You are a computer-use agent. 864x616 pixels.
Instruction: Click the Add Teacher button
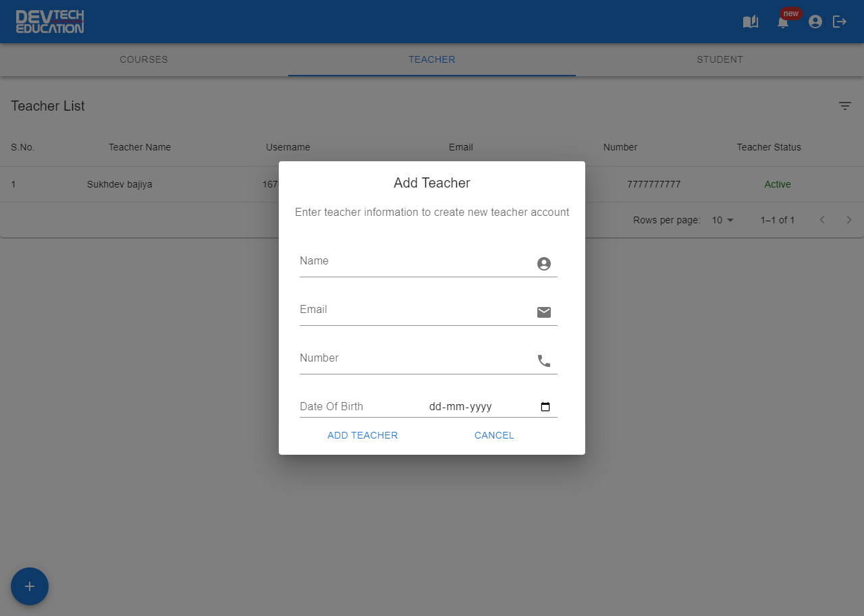point(362,435)
